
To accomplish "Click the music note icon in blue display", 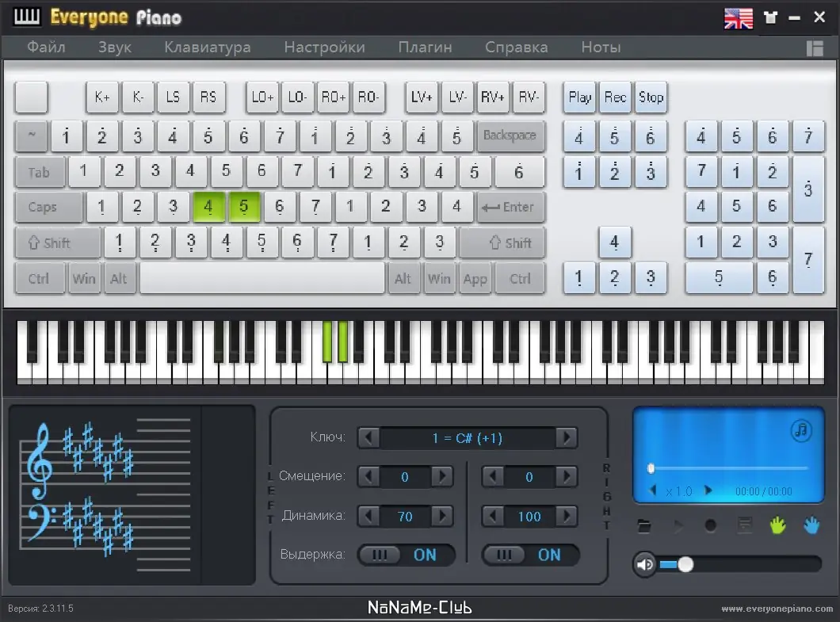I will coord(801,430).
